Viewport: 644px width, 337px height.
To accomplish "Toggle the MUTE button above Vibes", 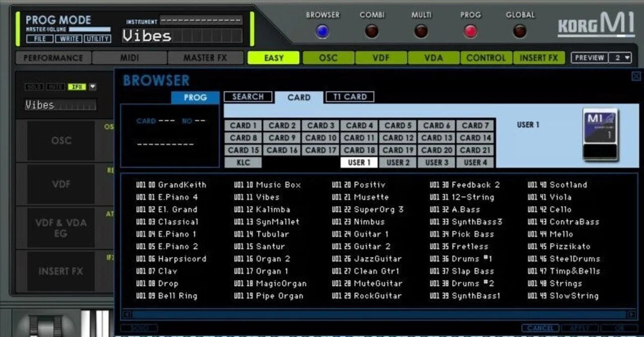I will [x=55, y=87].
